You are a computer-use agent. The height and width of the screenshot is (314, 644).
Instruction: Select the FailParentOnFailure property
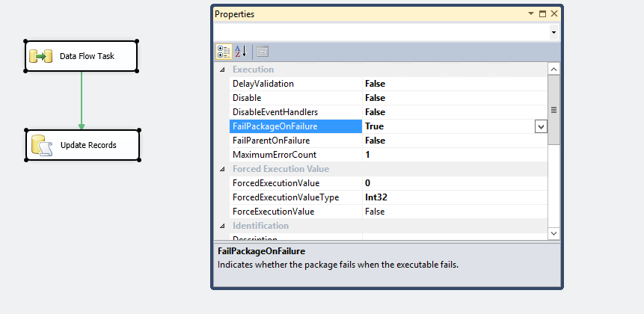295,141
